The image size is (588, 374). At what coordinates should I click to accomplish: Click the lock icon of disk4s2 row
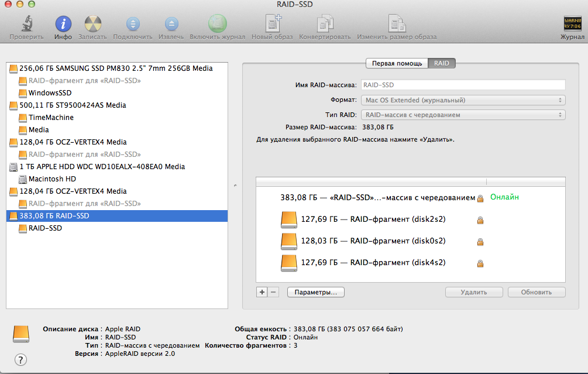tap(480, 264)
